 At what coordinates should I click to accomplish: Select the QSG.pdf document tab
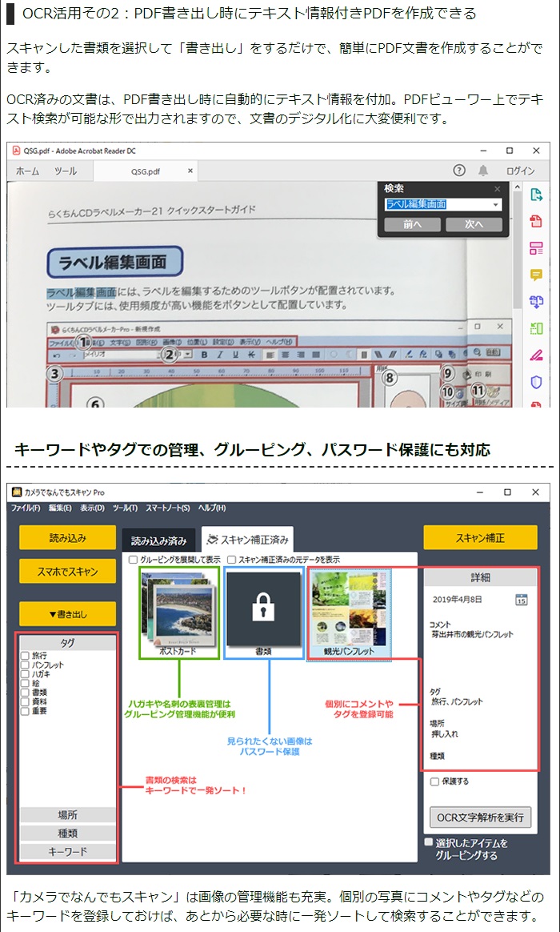[146, 171]
